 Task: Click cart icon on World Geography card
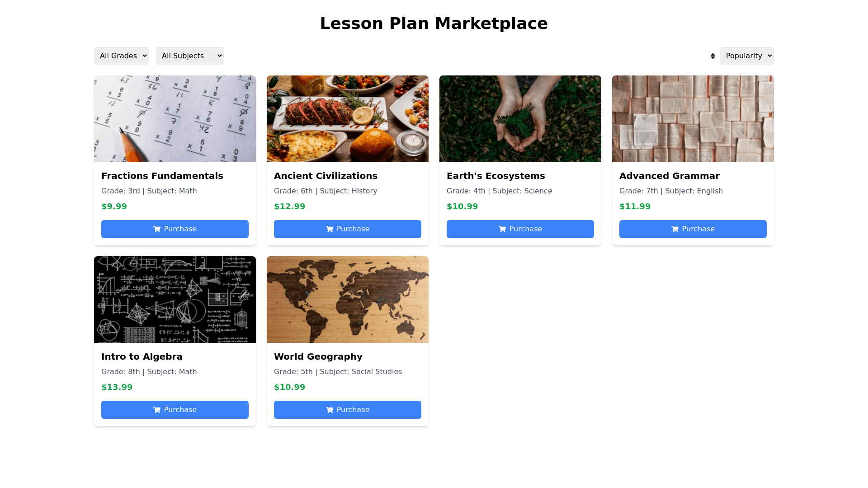pyautogui.click(x=330, y=410)
